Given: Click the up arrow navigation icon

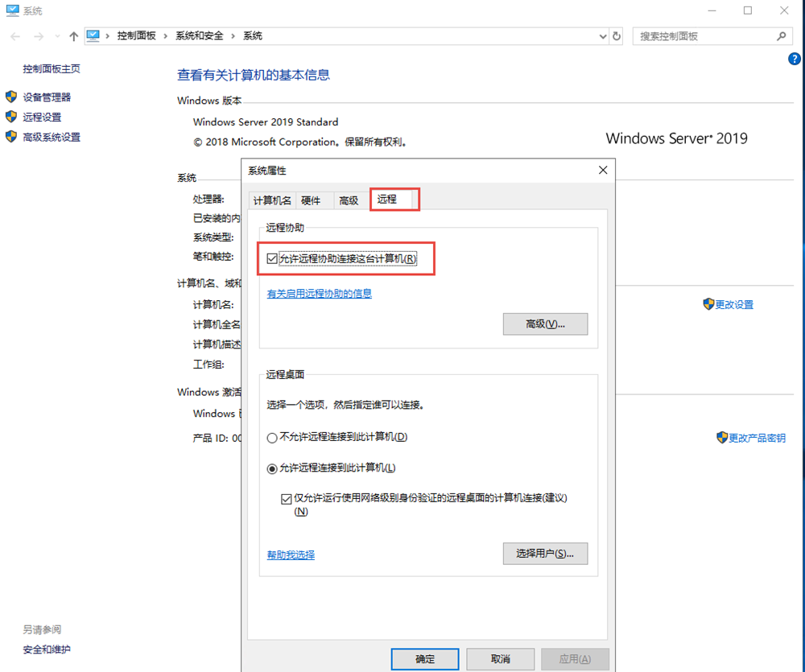Looking at the screenshot, I should (74, 36).
